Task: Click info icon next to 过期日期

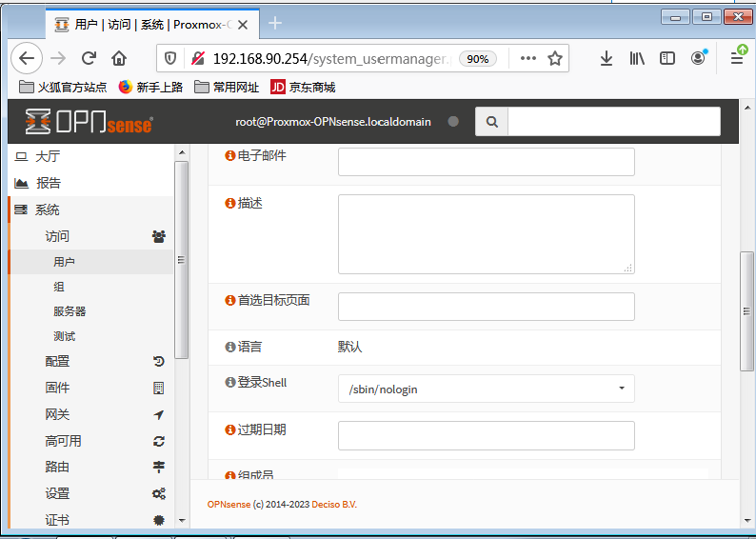Action: pos(229,430)
